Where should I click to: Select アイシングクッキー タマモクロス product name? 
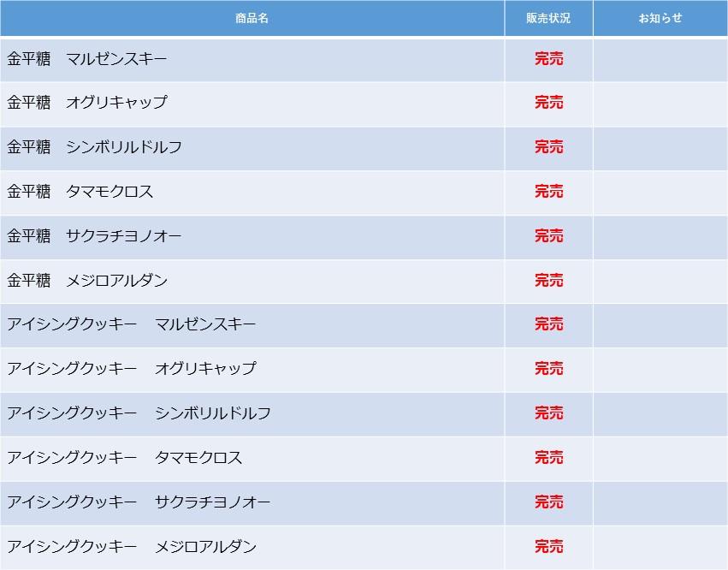tap(124, 458)
